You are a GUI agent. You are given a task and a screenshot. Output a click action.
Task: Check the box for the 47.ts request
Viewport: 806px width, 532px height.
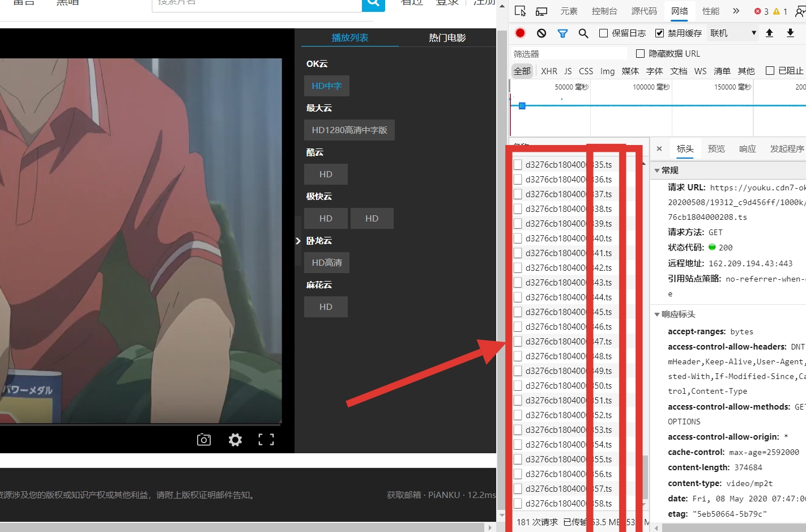[x=518, y=342]
